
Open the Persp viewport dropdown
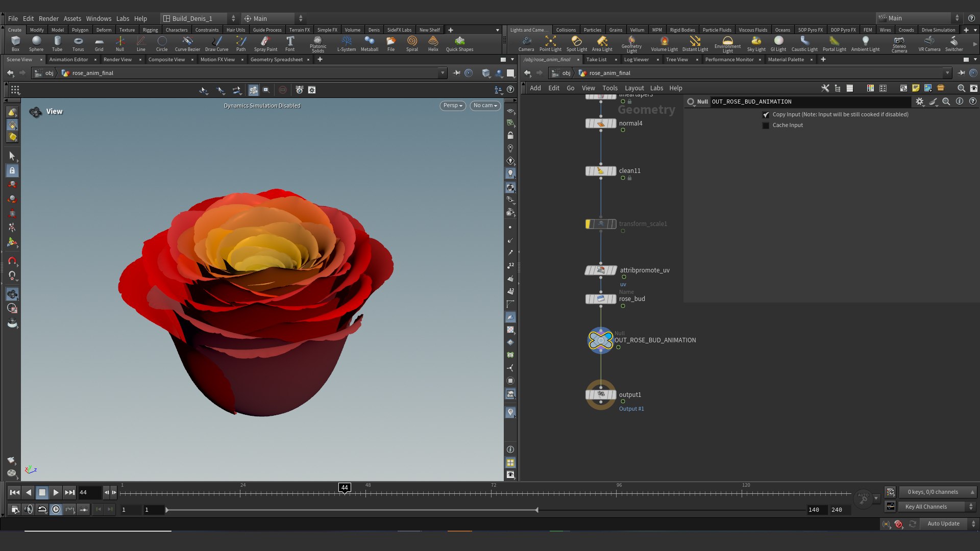tap(453, 106)
